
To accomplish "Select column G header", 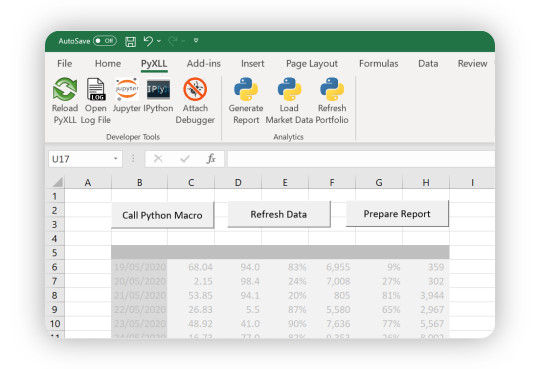I will click(379, 182).
